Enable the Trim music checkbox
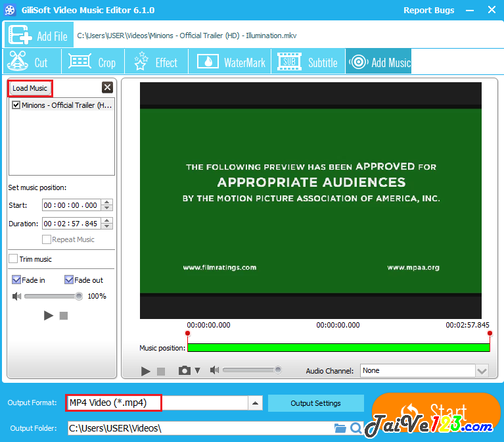The image size is (504, 442). point(13,259)
